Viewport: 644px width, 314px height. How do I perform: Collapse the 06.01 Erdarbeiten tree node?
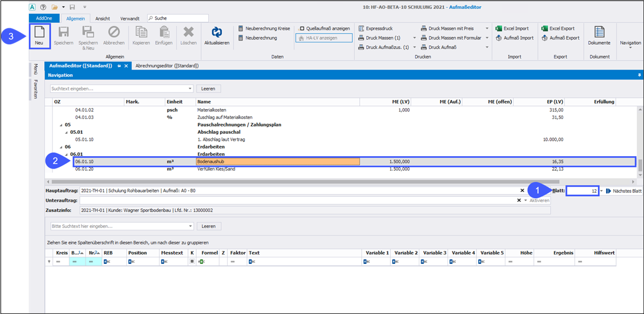click(66, 154)
